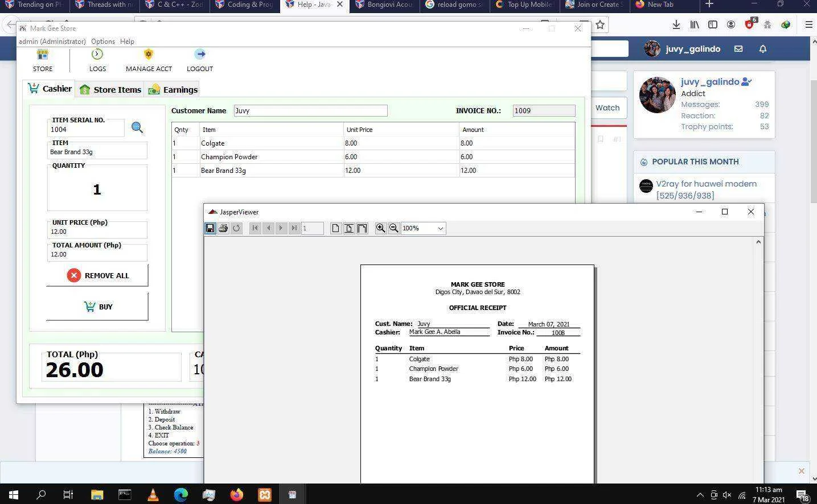Viewport: 817px width, 504px height.
Task: Open the Firefox Library icon
Action: 695,24
